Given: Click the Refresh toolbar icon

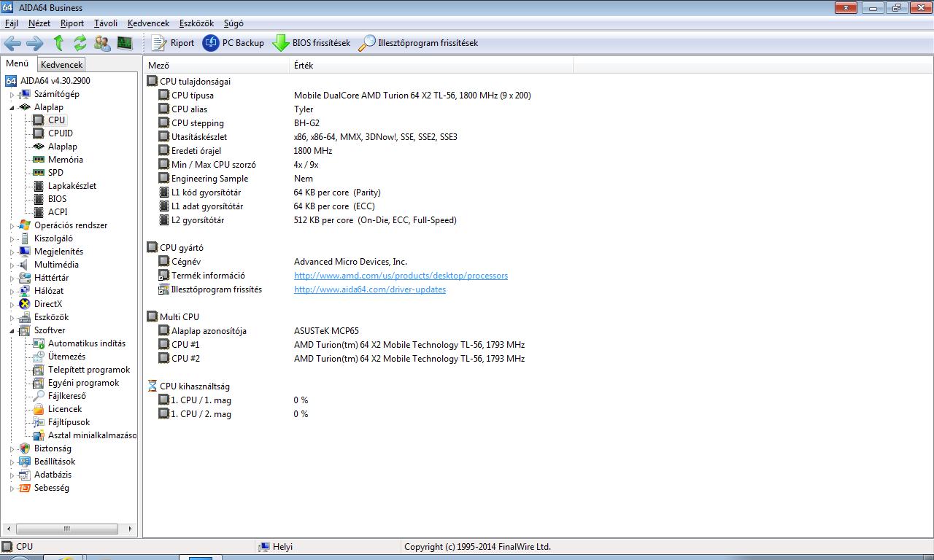Looking at the screenshot, I should pyautogui.click(x=80, y=43).
